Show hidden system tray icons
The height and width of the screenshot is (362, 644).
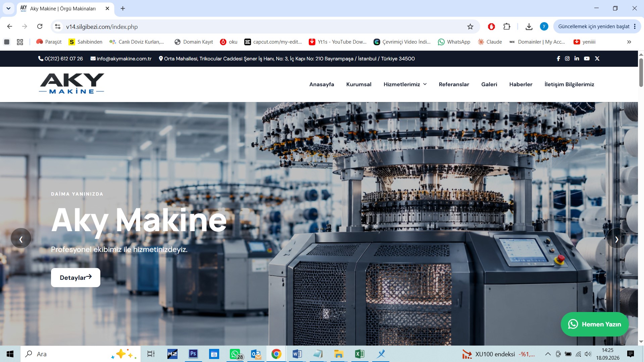[x=548, y=354]
